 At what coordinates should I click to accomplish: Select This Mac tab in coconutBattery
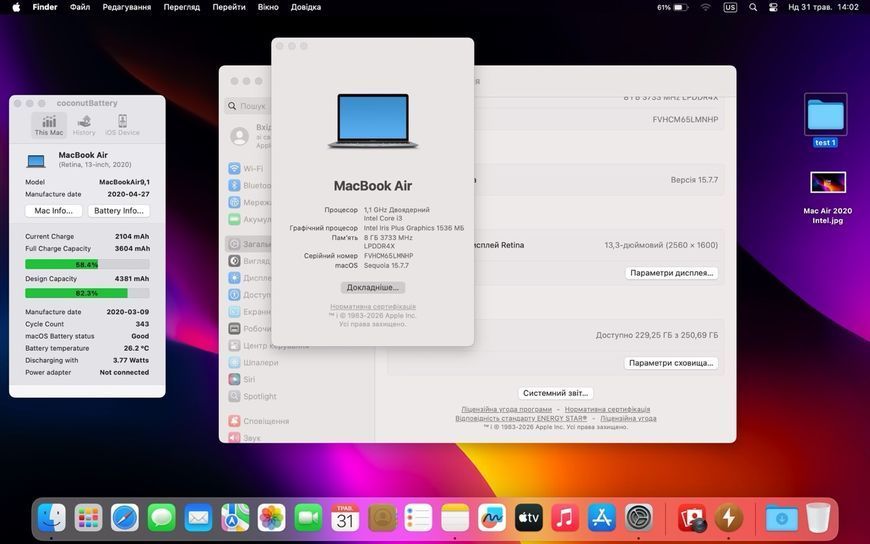[x=49, y=125]
